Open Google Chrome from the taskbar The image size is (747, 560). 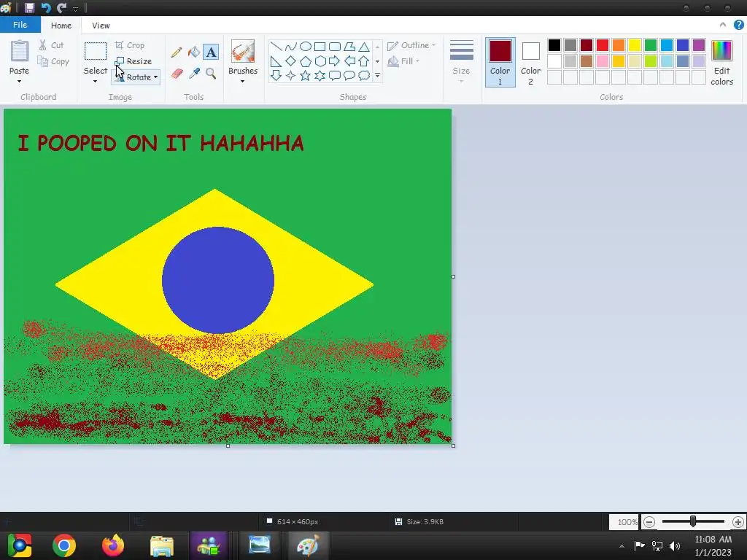point(64,545)
